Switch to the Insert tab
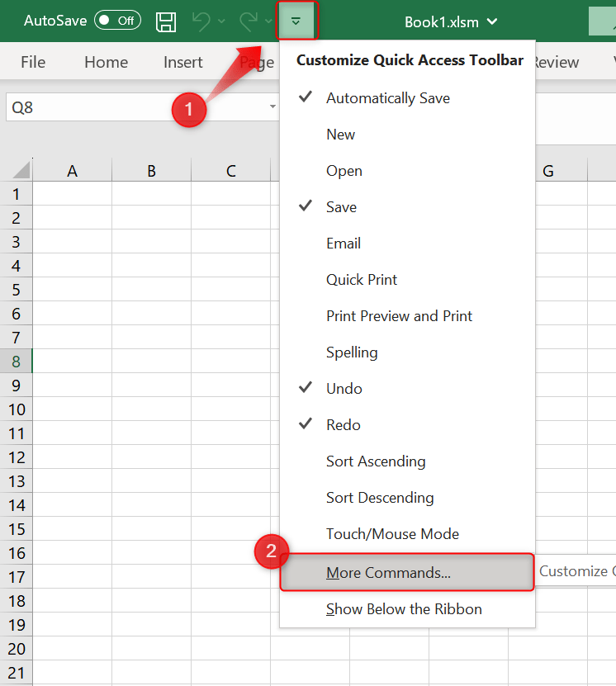Viewport: 616px width, 686px height. [182, 61]
